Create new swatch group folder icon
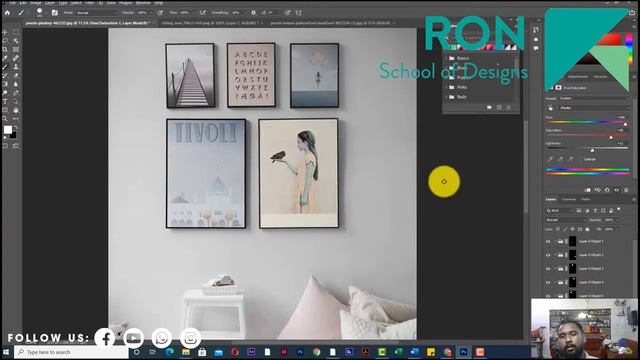The width and height of the screenshot is (640, 360). (x=489, y=107)
